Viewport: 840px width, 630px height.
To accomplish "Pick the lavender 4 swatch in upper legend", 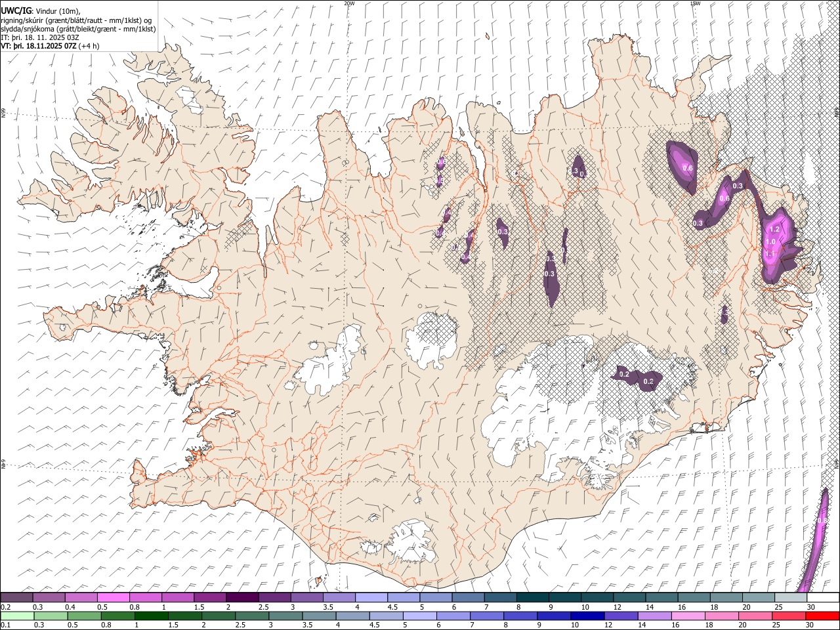I will tap(371, 598).
